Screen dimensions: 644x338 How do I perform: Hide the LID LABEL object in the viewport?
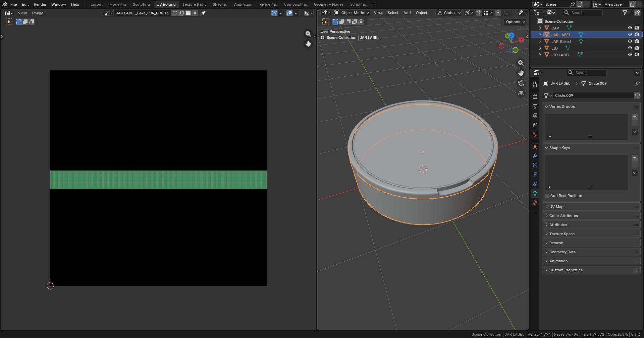click(x=630, y=55)
